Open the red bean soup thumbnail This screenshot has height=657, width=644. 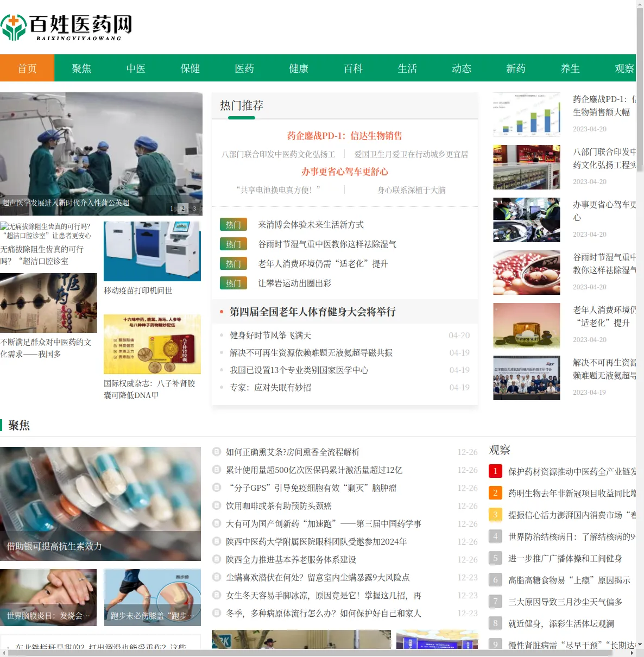(527, 273)
